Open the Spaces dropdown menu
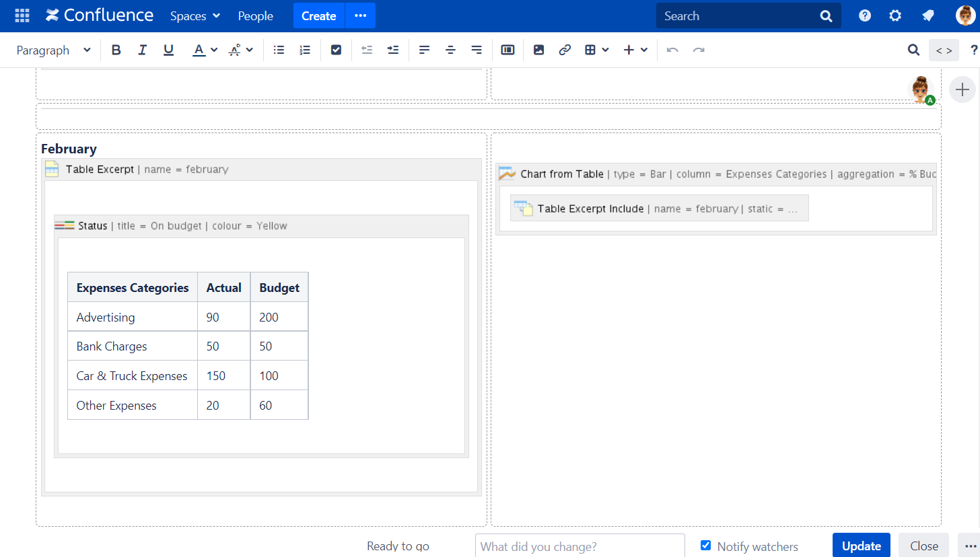Image resolution: width=980 pixels, height=557 pixels. 195,15
